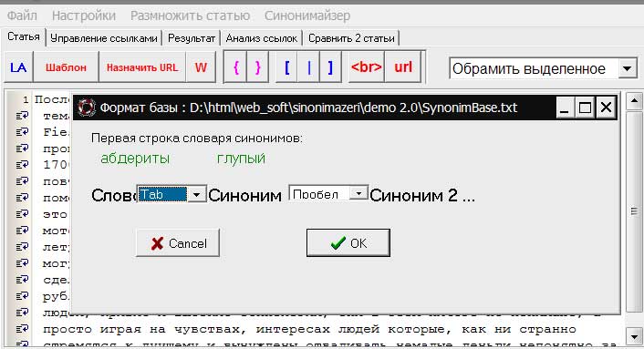
Task: Click the vertical scrollbar thumb grip
Action: (x=634, y=211)
